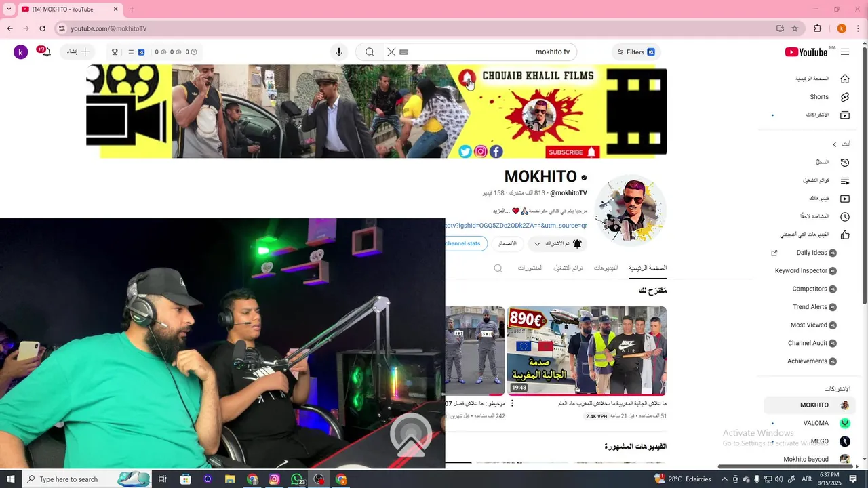Open notifications bell with 9+ badge
The height and width of the screenshot is (488, 868).
pyautogui.click(x=45, y=52)
